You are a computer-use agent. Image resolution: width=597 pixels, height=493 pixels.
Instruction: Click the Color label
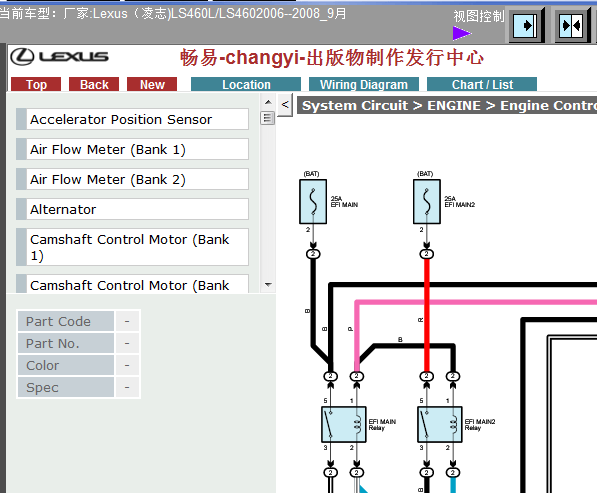point(65,365)
